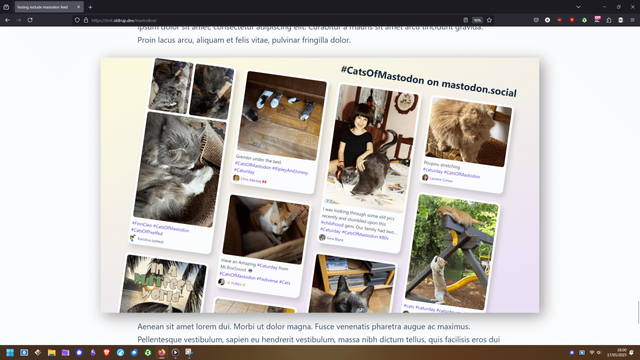Switch to Firefox in the taskbar

[162, 352]
